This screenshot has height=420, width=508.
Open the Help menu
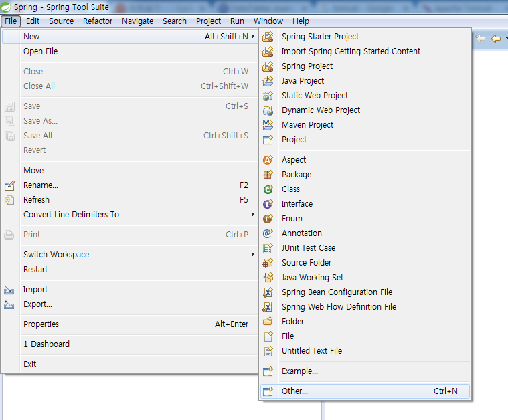tap(301, 21)
